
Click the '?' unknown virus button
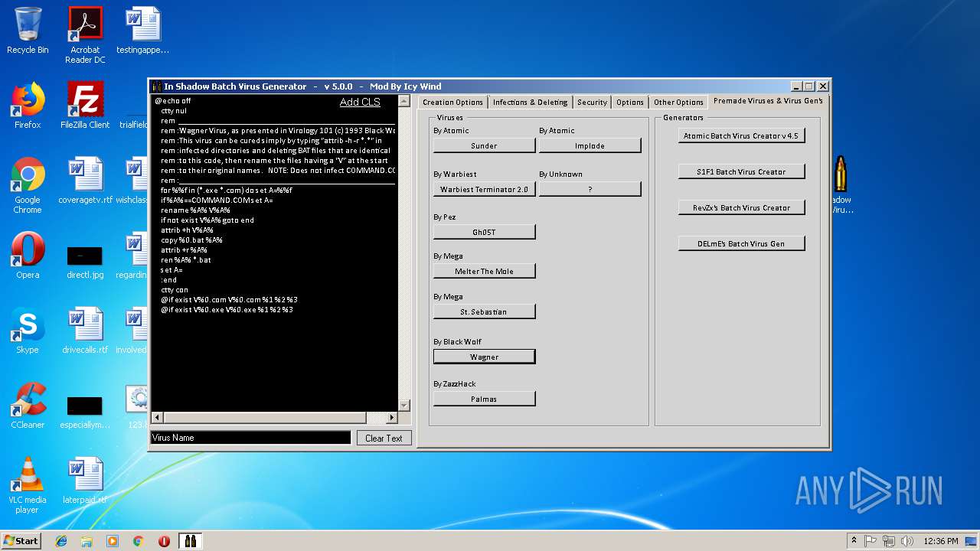pos(590,189)
